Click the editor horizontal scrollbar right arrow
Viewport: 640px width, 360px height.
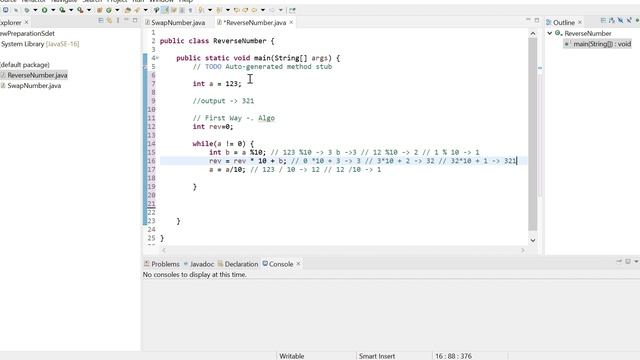(x=523, y=250)
